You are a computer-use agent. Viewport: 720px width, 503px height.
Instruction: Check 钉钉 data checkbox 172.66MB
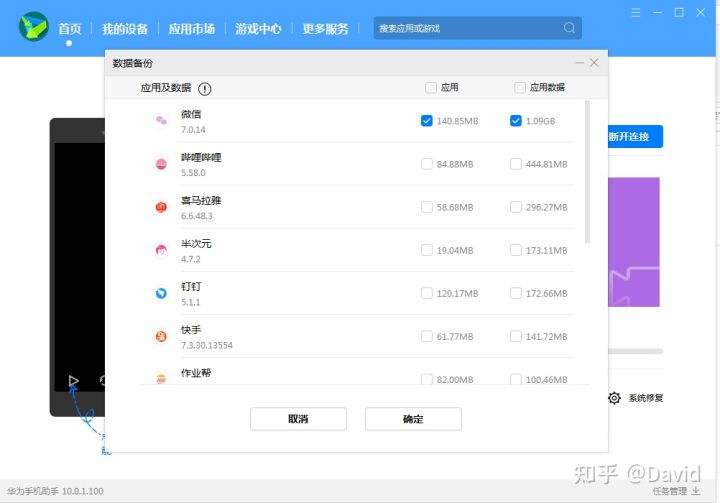[516, 293]
